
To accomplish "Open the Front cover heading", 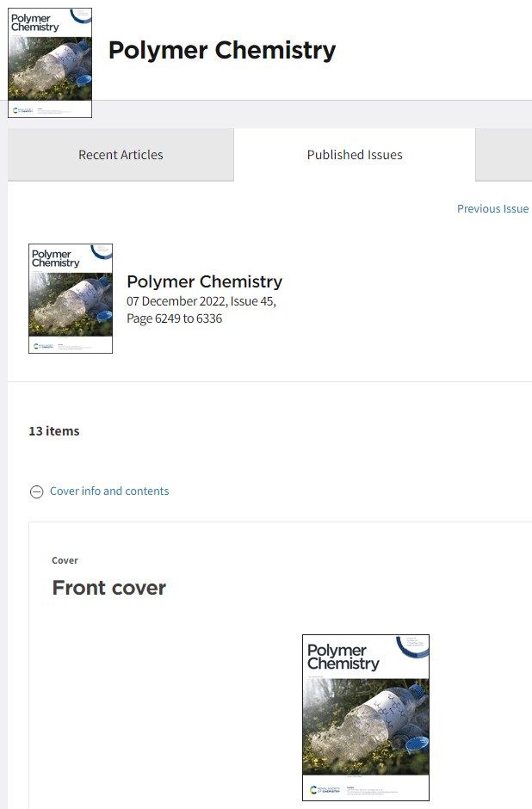I will click(109, 588).
